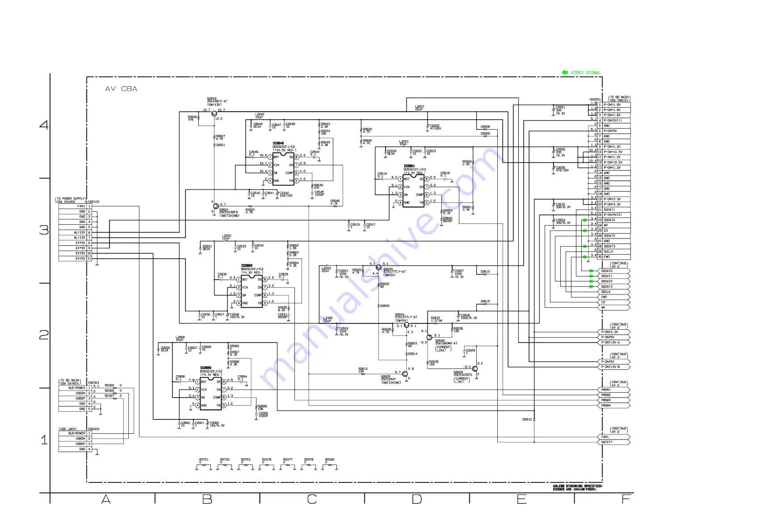Click the C2651 330/6.3V capacitor label
The width and height of the screenshot is (760, 532).
(560, 110)
